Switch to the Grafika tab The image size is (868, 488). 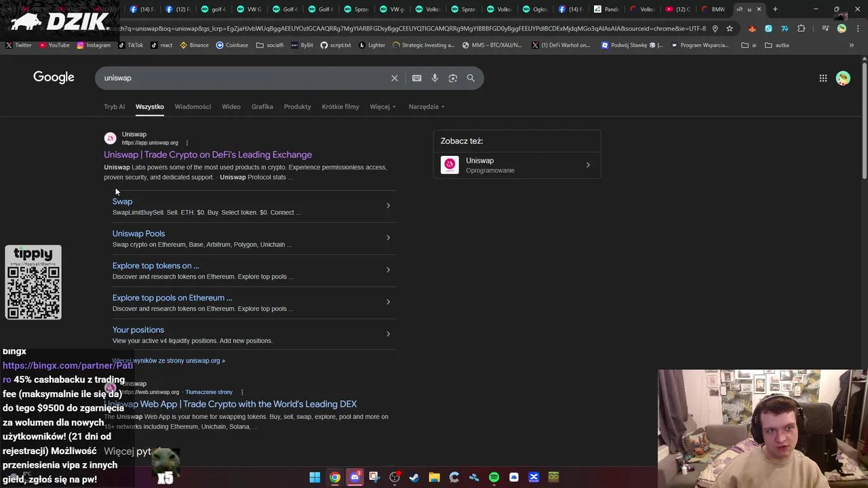[x=262, y=106]
